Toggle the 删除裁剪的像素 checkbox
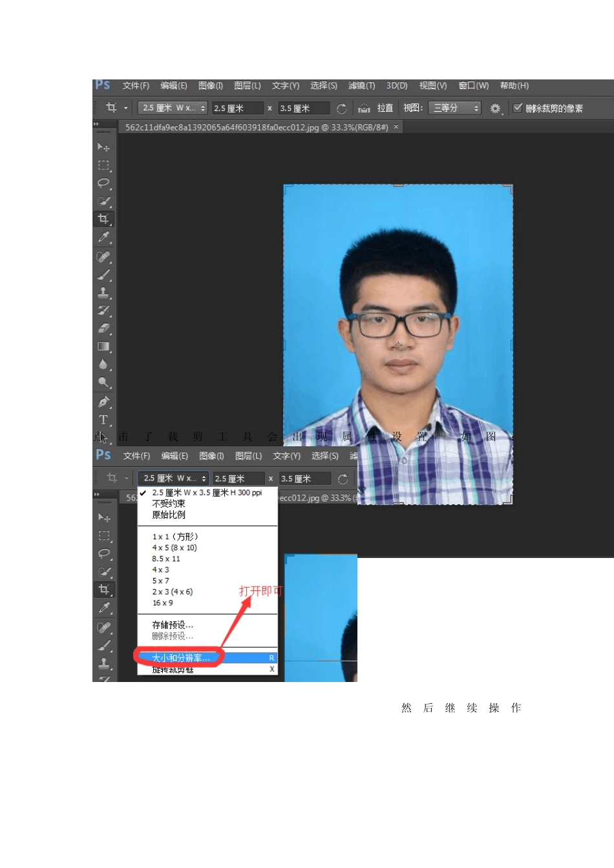614x868 pixels. click(x=518, y=108)
